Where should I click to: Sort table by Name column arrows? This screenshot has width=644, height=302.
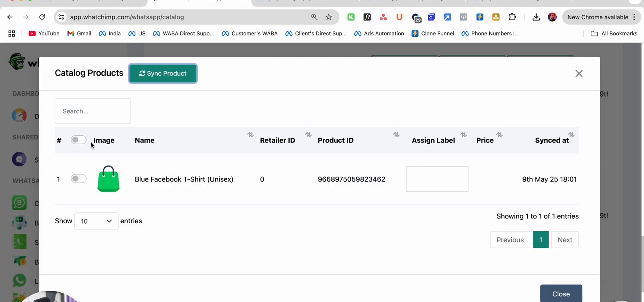(251, 135)
